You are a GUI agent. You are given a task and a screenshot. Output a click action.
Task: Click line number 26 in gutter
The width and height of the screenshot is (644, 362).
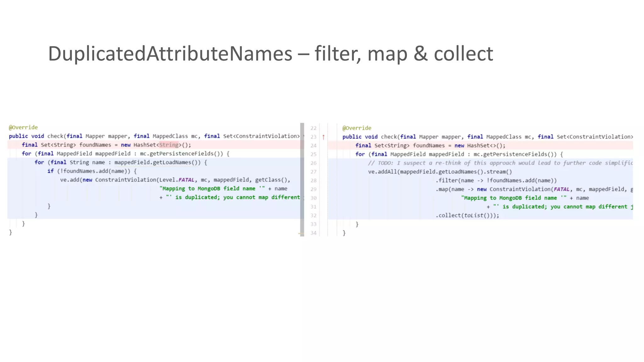[x=314, y=163]
